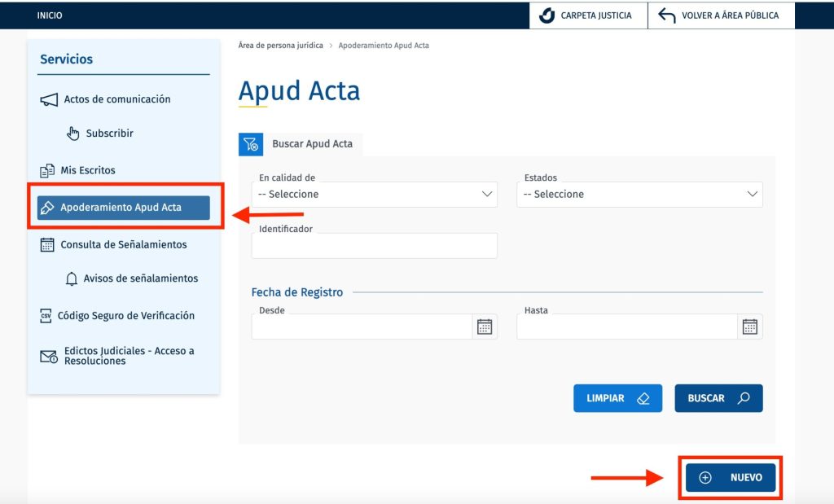Click the Carpeta Justicia circular icon
The height and width of the screenshot is (504, 834).
point(546,15)
